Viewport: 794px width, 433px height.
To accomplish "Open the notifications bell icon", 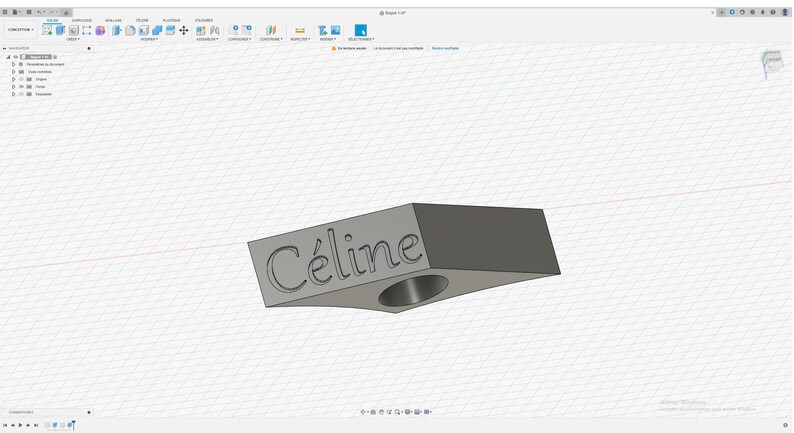I will tap(763, 12).
